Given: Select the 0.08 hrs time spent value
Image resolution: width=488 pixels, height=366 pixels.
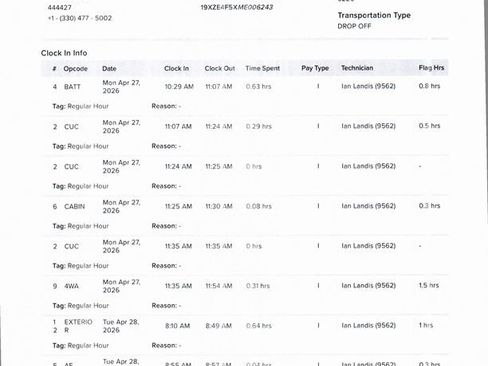Looking at the screenshot, I should coord(259,206).
